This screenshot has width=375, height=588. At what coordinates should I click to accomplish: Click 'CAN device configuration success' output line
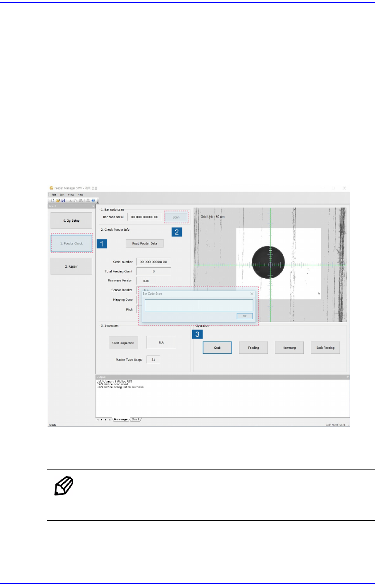click(120, 387)
